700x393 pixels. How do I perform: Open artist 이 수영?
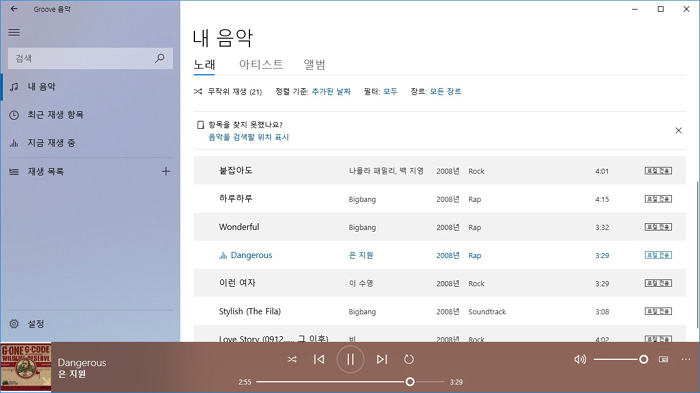pos(361,284)
